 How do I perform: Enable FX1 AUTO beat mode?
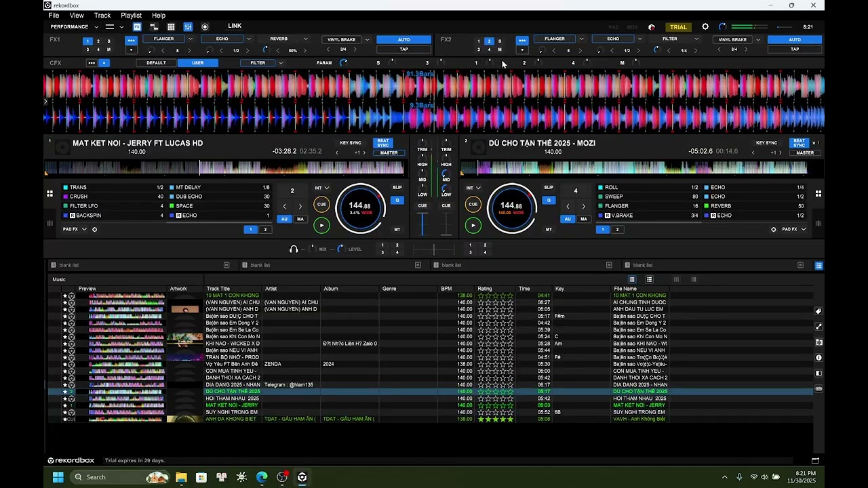[403, 39]
